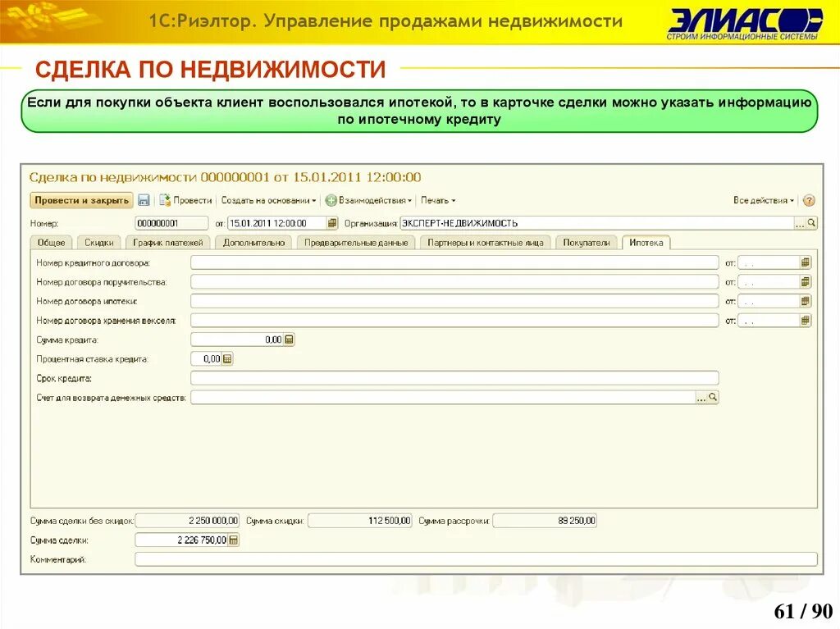Click magnifier icon next to Организация field

point(811,223)
